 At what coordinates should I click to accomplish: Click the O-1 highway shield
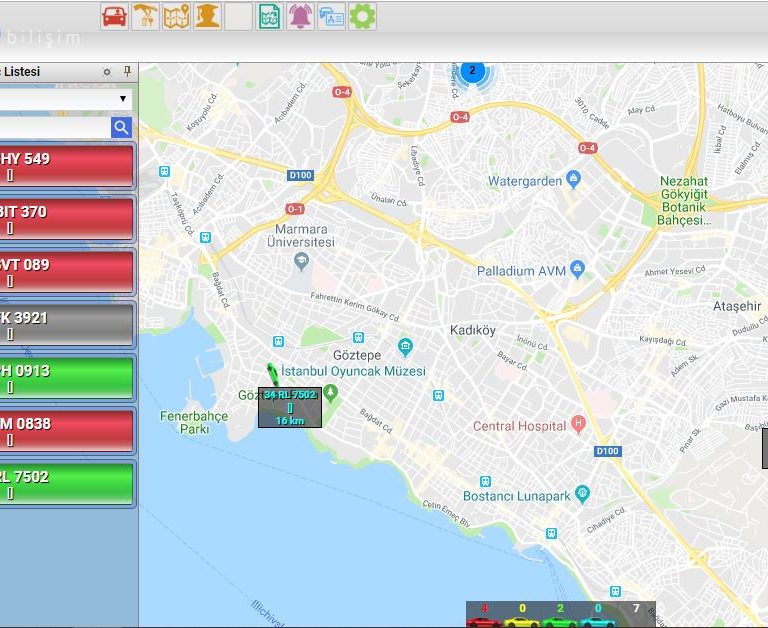[x=295, y=209]
